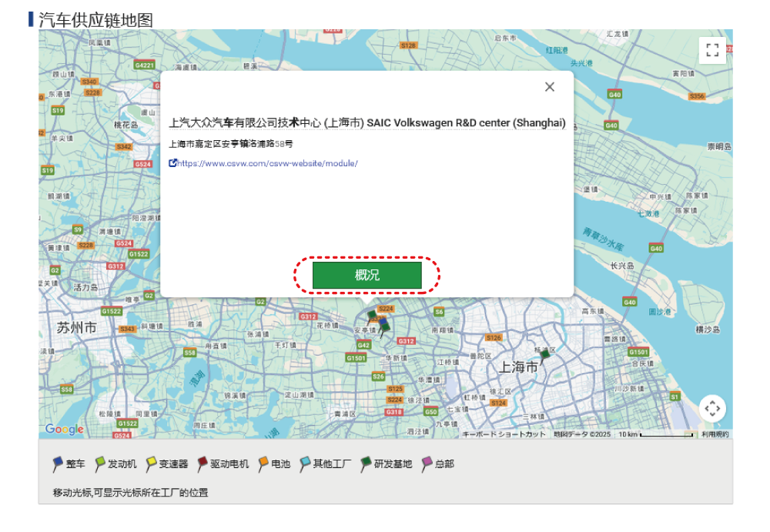
Task: Click the yellow 变速器 legend flag
Action: pos(152,464)
